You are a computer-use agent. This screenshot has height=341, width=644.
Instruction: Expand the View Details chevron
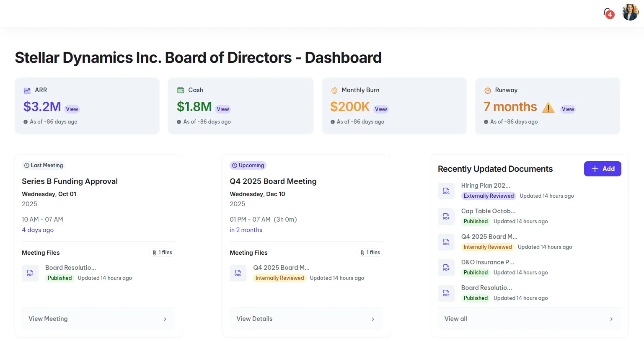[x=373, y=319]
